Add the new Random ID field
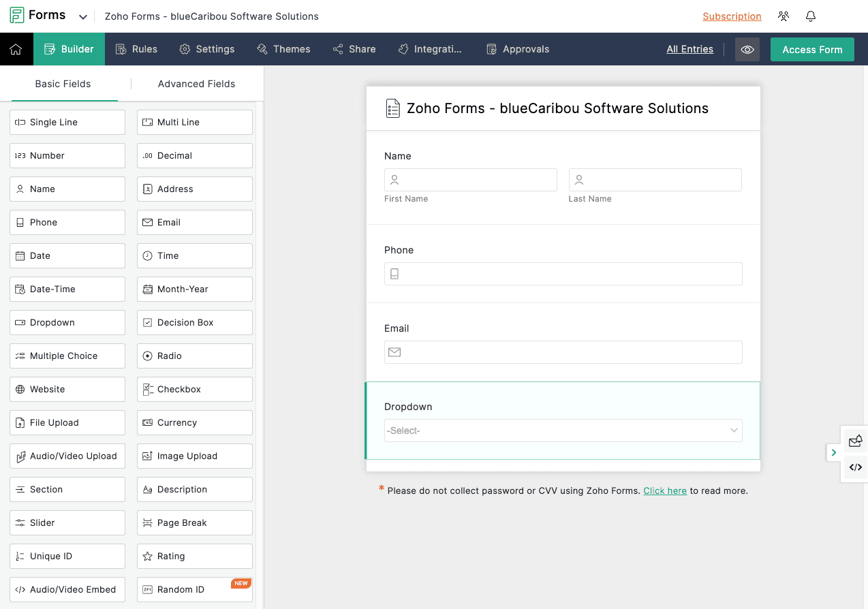Screen dimensions: 868x609 point(195,589)
